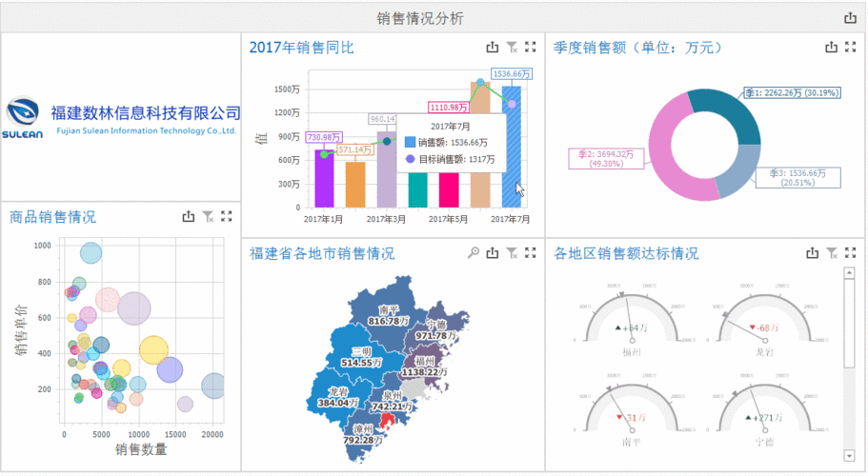The width and height of the screenshot is (868, 476).
Task: Click the 南平 gauge
Action: point(632,410)
